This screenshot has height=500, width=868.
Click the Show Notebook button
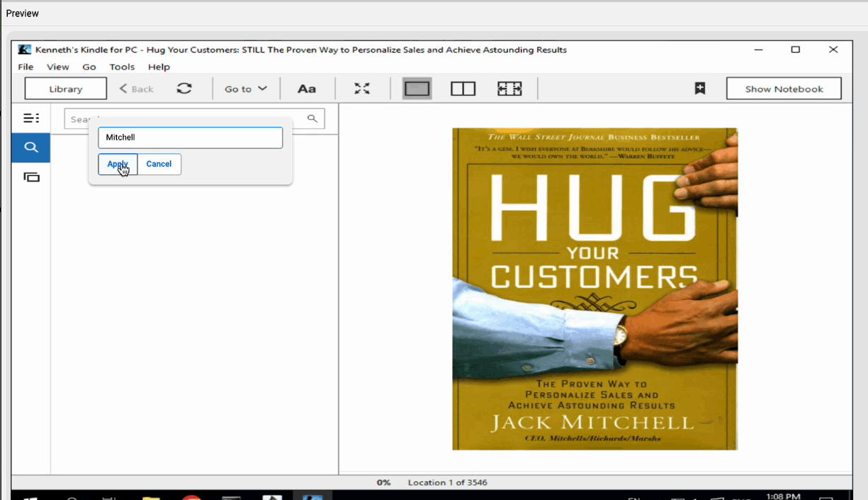(784, 89)
